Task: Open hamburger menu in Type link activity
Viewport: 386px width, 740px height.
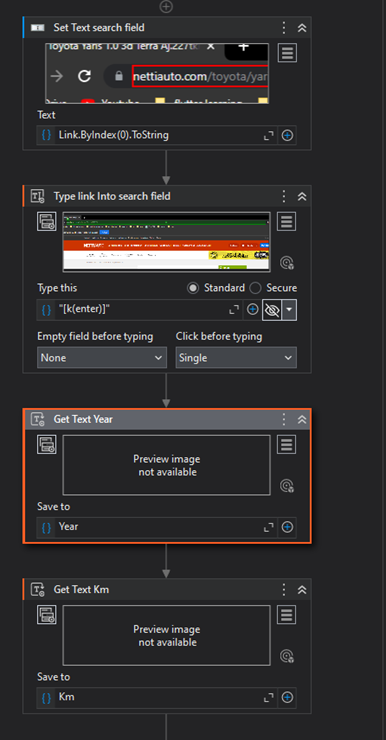Action: pyautogui.click(x=286, y=221)
